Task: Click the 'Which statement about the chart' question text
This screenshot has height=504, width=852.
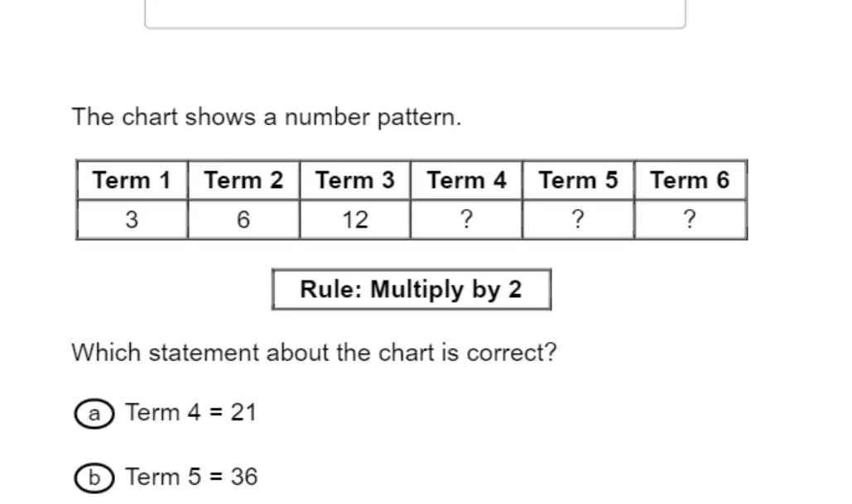Action: (x=314, y=353)
